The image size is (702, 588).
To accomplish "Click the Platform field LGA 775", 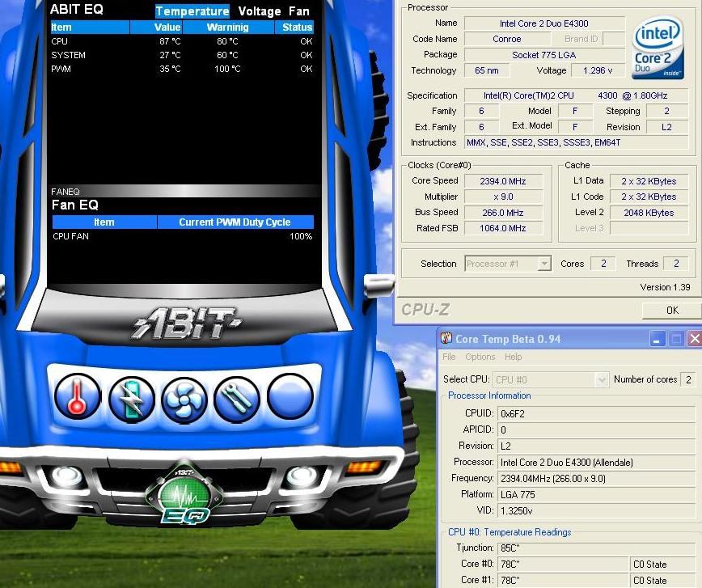I will point(595,494).
